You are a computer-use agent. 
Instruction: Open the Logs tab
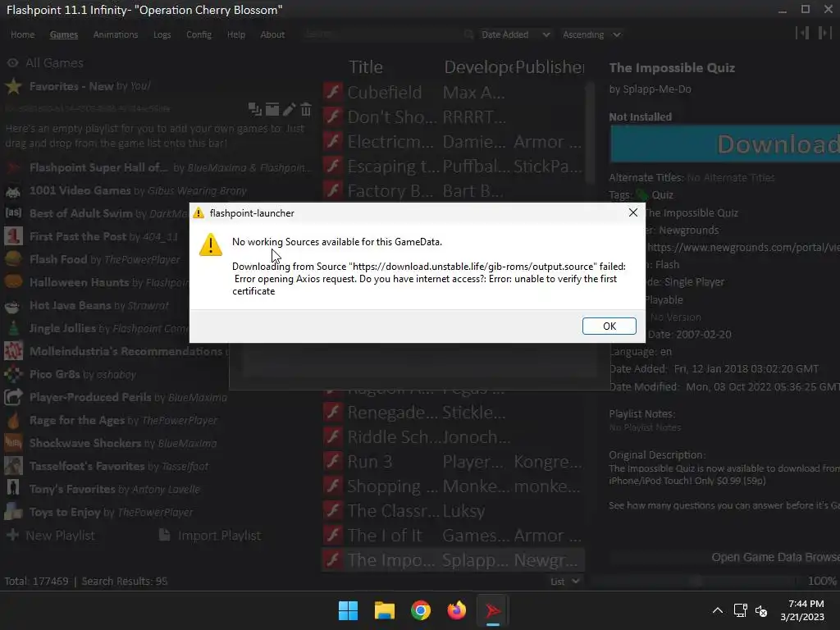(x=162, y=34)
